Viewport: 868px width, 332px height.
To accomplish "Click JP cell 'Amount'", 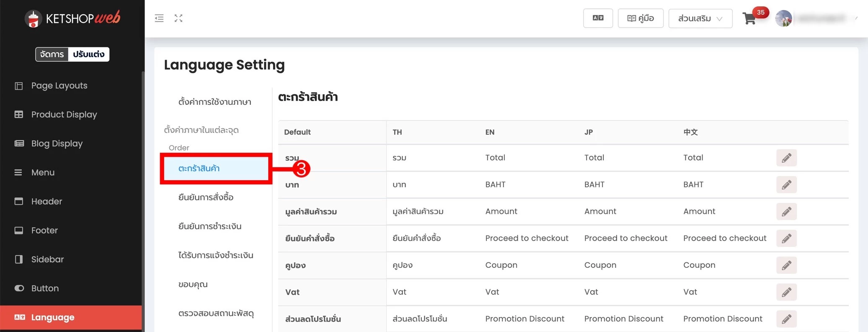I will coord(600,211).
